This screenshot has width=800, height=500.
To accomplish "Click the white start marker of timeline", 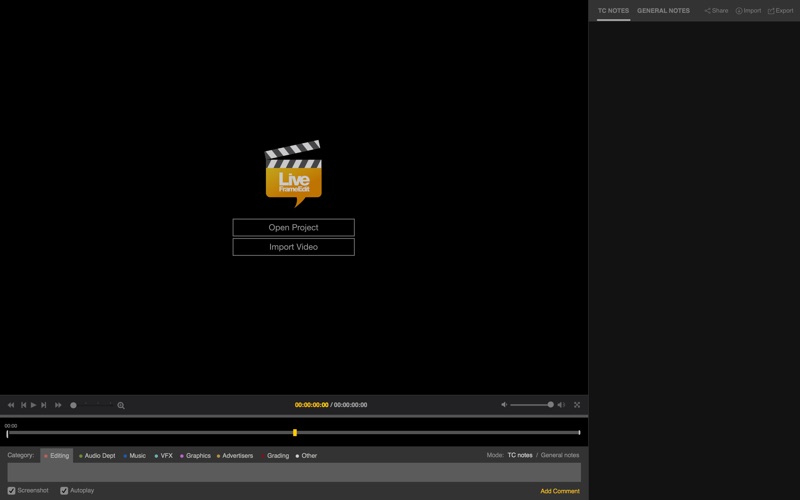I will [7, 434].
